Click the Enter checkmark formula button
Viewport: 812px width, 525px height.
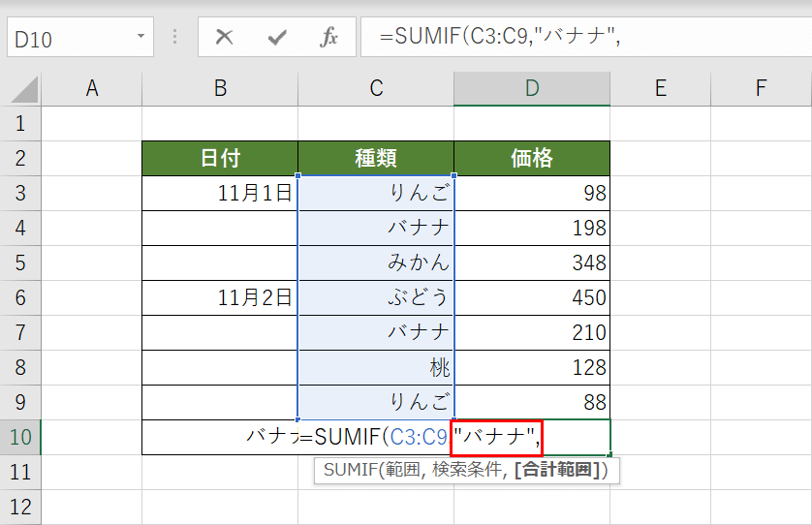coord(277,38)
